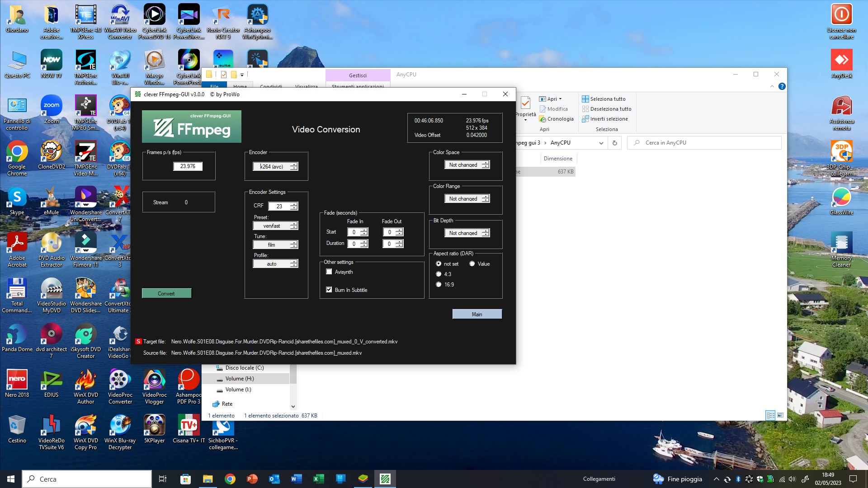The height and width of the screenshot is (488, 868).
Task: Enable the Avisynth checkbox
Action: 329,272
